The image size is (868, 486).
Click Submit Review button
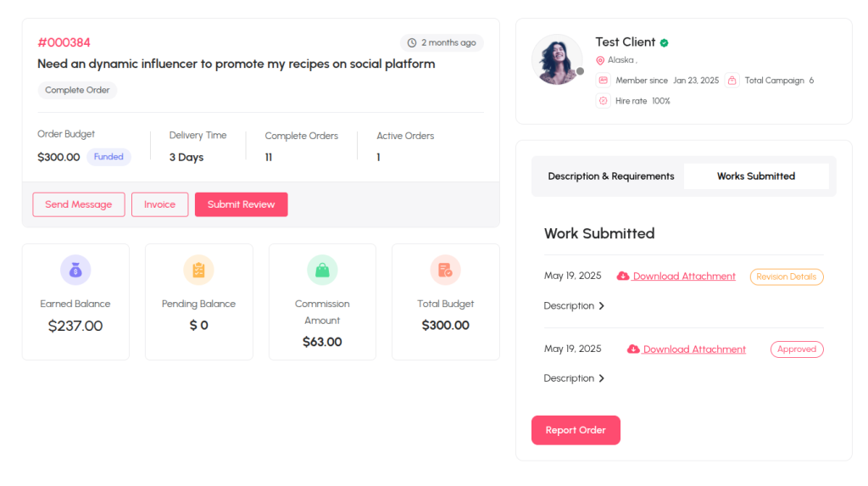(242, 204)
